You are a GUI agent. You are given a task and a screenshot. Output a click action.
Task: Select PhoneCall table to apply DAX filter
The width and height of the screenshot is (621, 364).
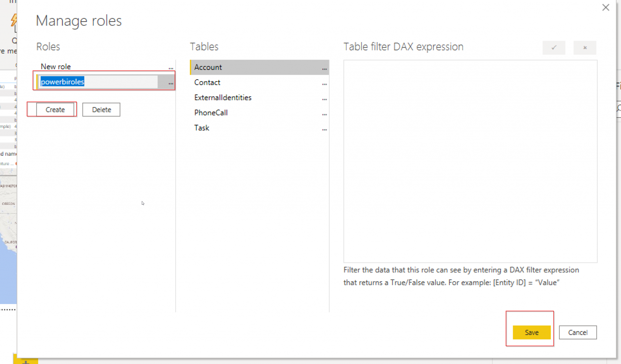[211, 112]
